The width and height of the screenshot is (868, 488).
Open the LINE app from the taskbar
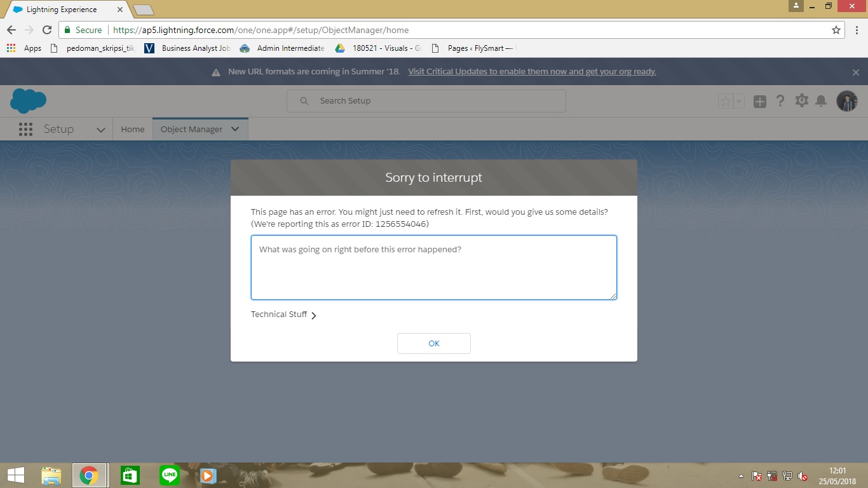tap(170, 475)
